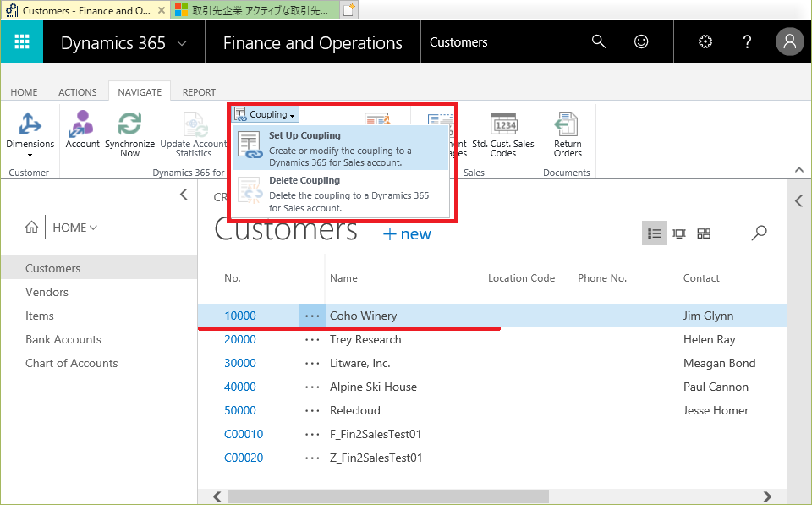Open customer number 10000 link

tap(239, 316)
